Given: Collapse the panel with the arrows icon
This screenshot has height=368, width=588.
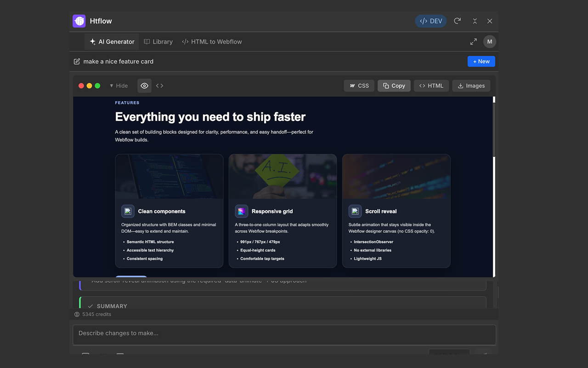Looking at the screenshot, I should click(475, 21).
